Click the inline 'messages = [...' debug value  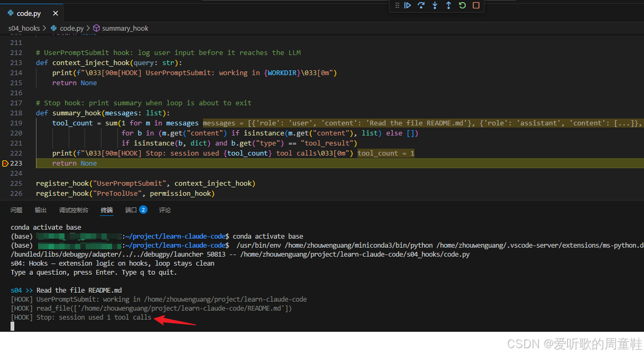pyautogui.click(x=423, y=123)
